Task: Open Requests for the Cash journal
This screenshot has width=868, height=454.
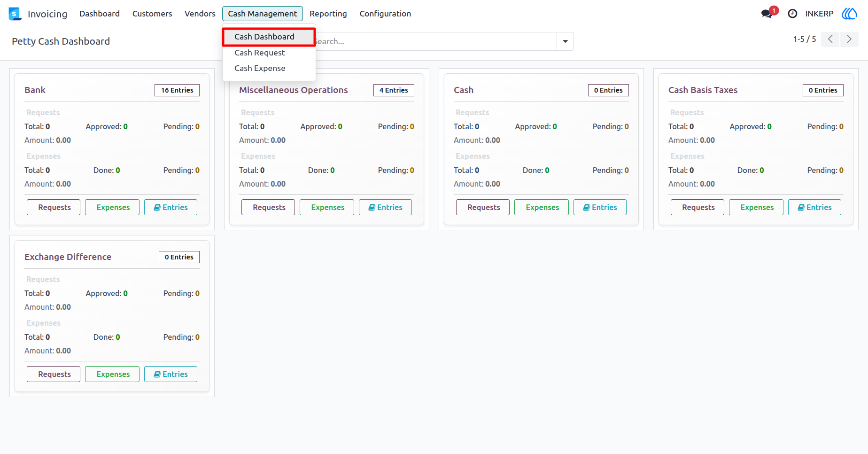Action: tap(483, 207)
